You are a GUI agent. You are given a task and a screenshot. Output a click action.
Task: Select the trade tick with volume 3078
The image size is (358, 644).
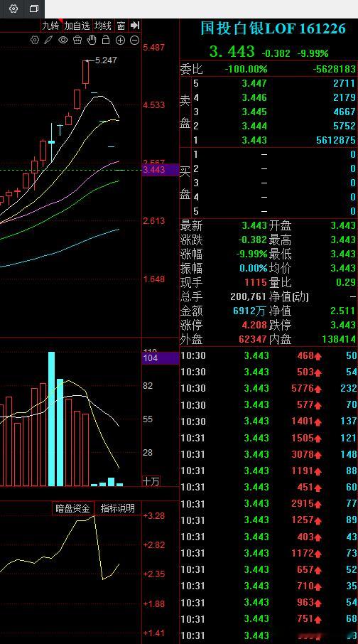click(269, 454)
